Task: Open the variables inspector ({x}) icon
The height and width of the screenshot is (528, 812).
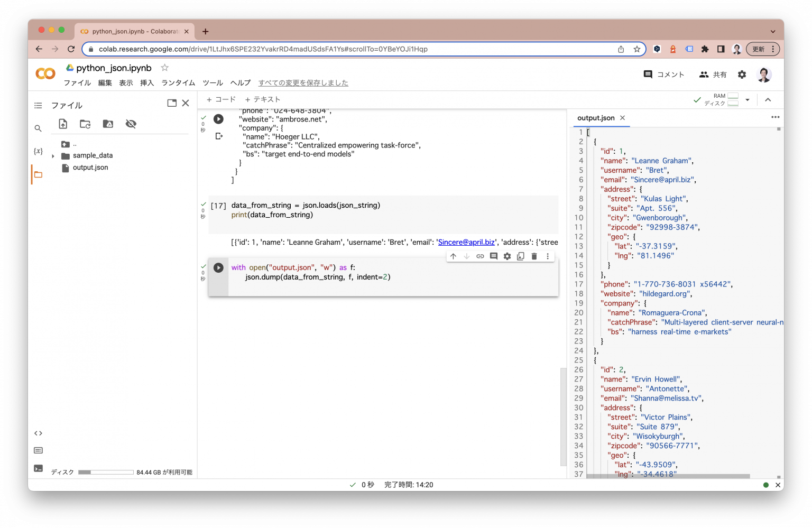Action: coord(38,151)
